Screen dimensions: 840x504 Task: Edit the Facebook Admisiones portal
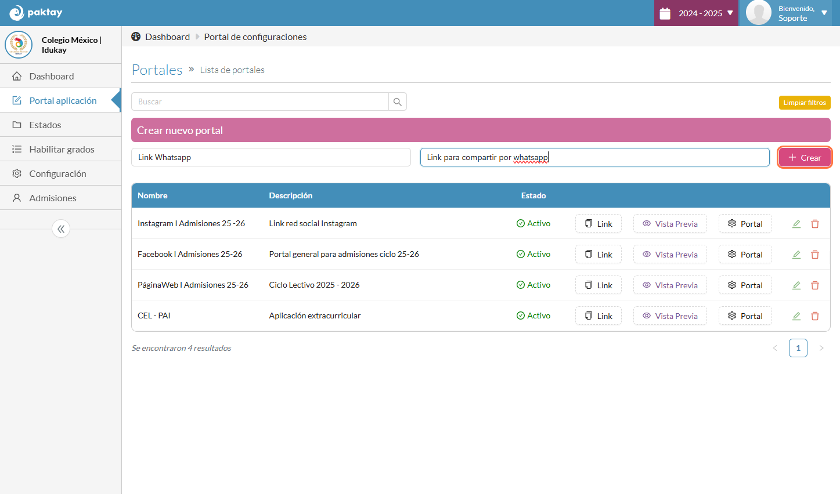click(x=796, y=255)
